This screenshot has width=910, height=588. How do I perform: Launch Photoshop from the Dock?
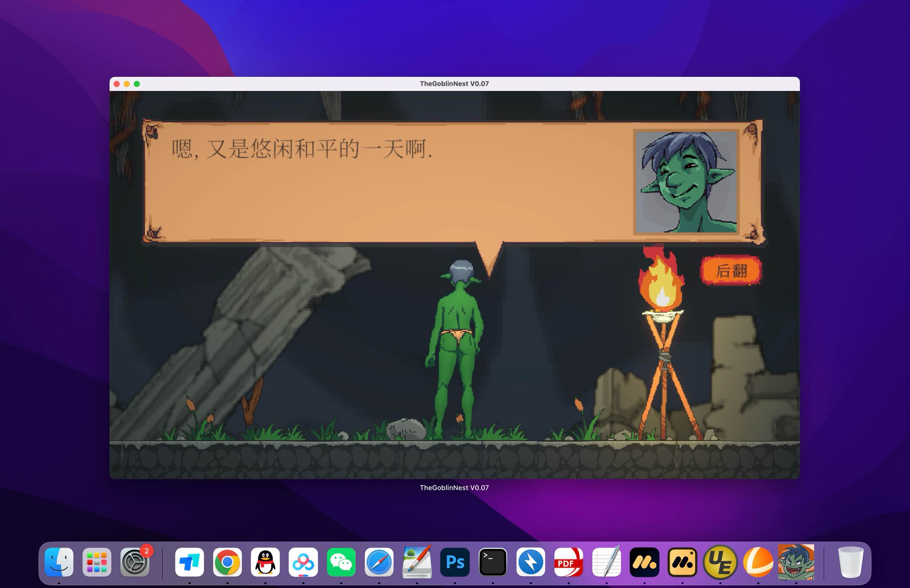pos(454,562)
